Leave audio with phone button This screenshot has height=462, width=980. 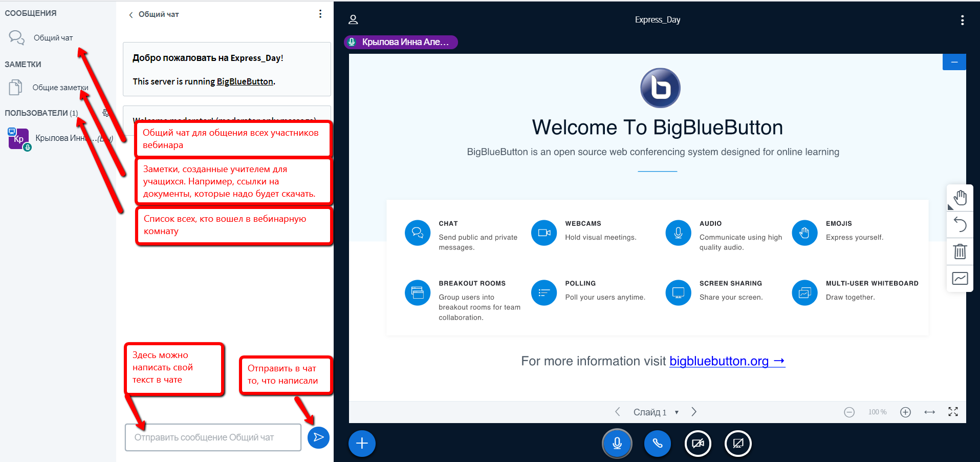pos(658,444)
